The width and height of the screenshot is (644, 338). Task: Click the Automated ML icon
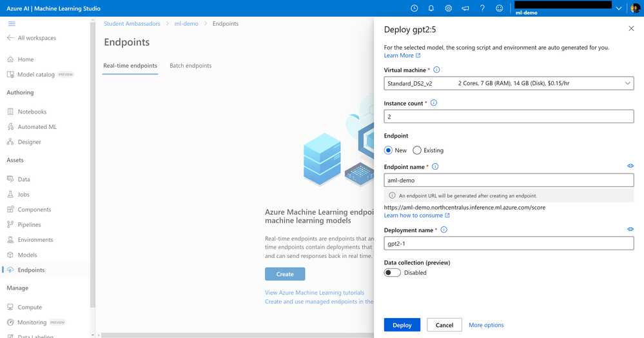(x=10, y=126)
